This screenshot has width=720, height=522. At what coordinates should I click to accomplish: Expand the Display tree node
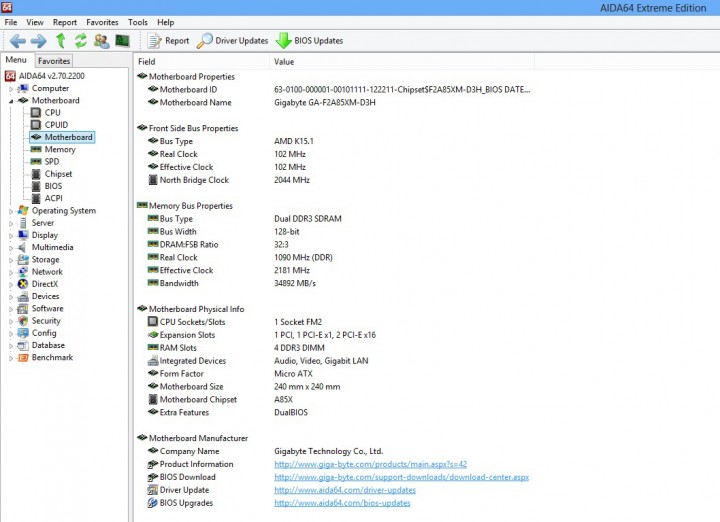coord(11,236)
